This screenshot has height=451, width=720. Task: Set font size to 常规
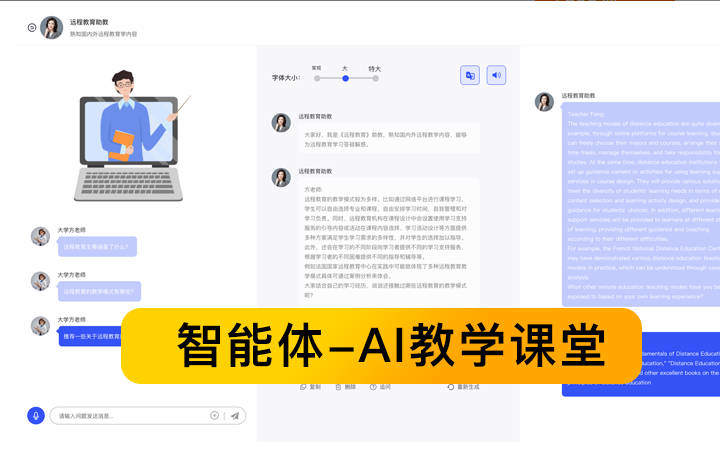317,77
